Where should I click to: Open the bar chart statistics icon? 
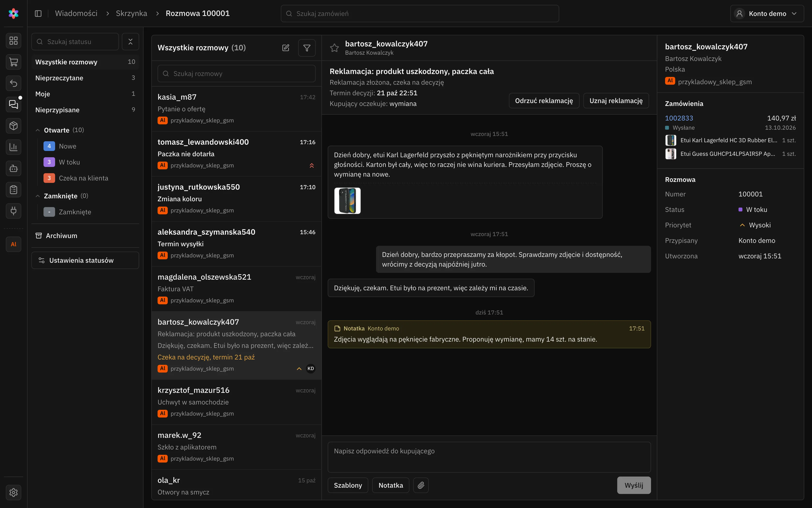point(14,147)
